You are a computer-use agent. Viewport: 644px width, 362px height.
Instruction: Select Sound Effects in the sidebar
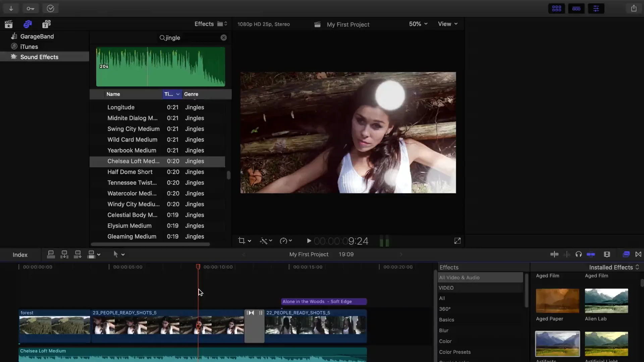point(39,57)
